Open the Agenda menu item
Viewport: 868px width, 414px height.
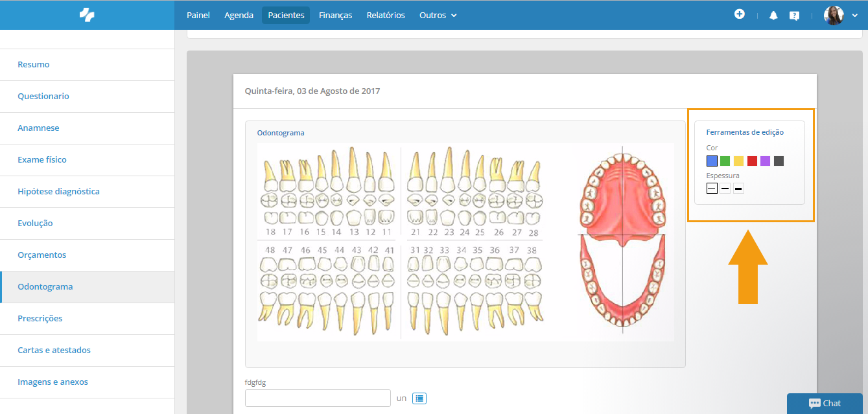click(239, 15)
